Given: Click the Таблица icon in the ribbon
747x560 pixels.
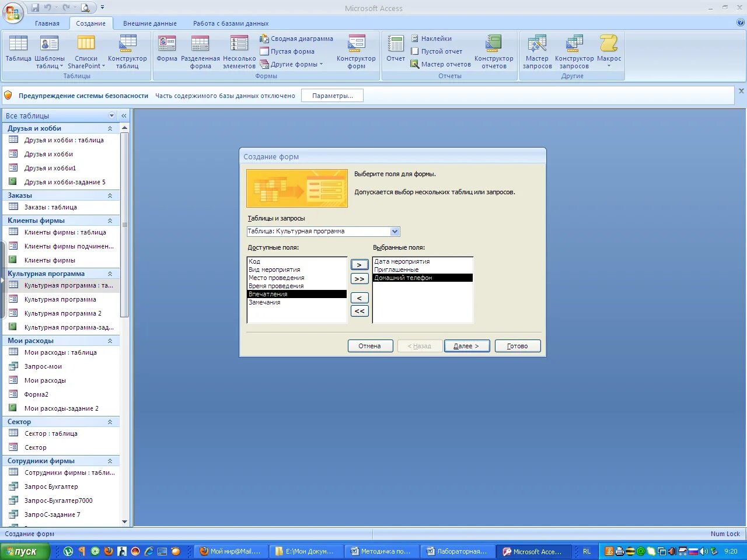Looking at the screenshot, I should 18,48.
